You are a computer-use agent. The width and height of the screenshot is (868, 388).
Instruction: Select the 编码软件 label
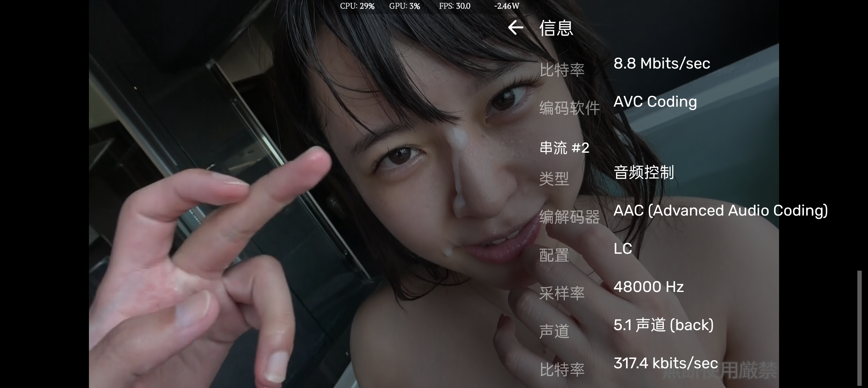(x=570, y=108)
